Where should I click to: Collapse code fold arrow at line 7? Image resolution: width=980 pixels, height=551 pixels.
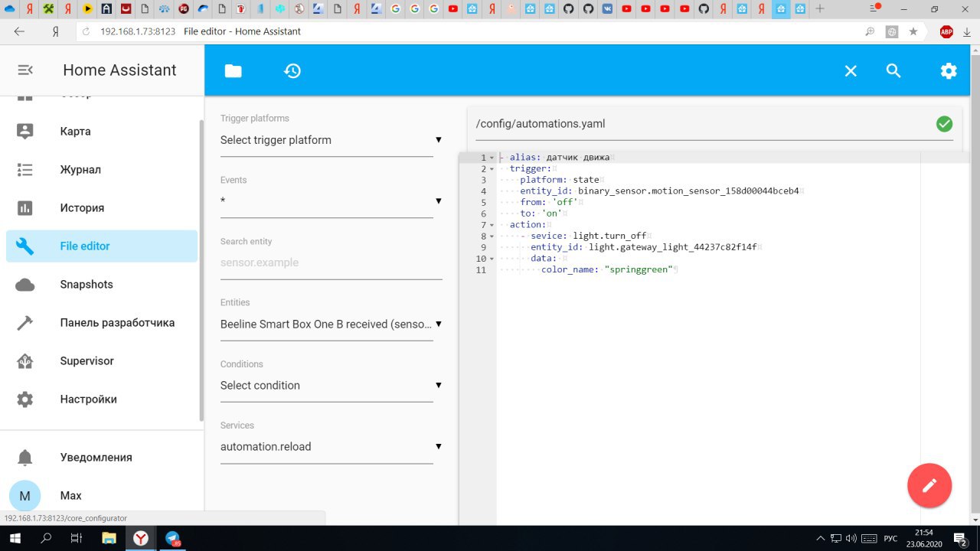[492, 225]
